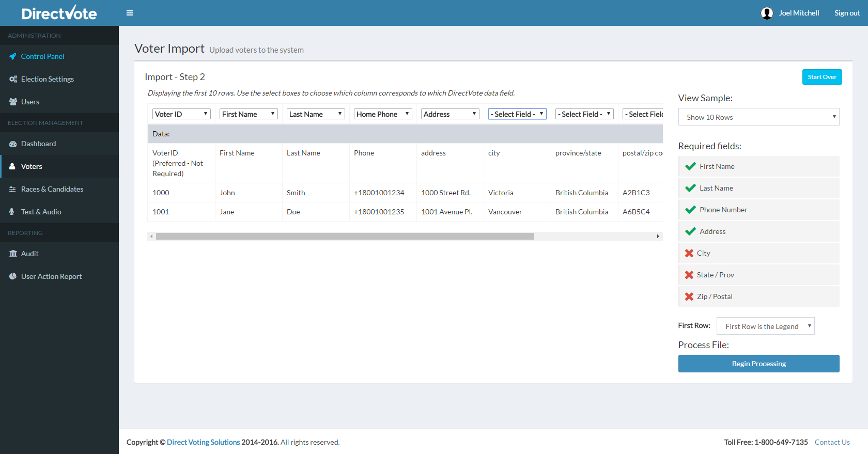868x454 pixels.
Task: Click the building icon beside Audit
Action: pyautogui.click(x=13, y=254)
